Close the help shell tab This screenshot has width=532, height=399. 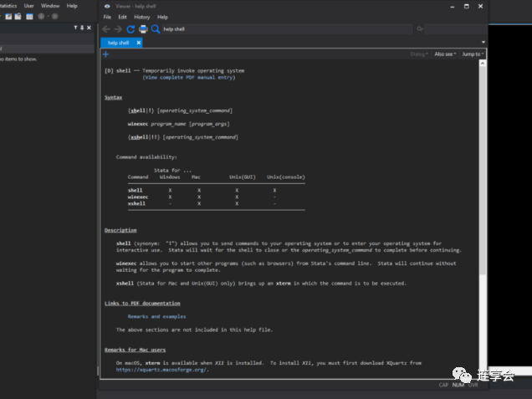pos(139,43)
